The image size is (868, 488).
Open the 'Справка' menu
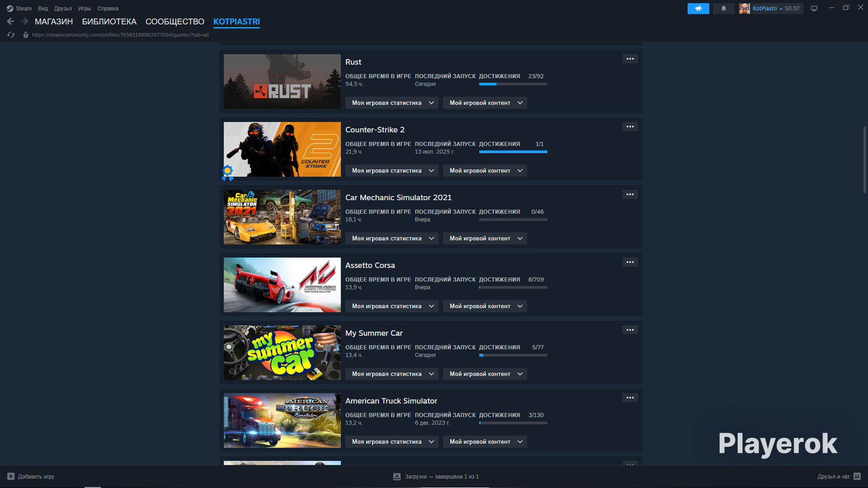tap(108, 8)
